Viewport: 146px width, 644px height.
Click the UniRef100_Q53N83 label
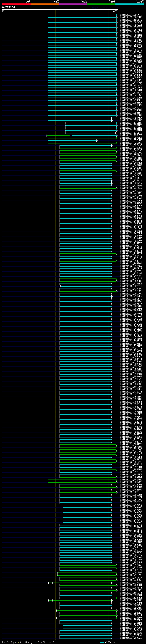(131, 42)
